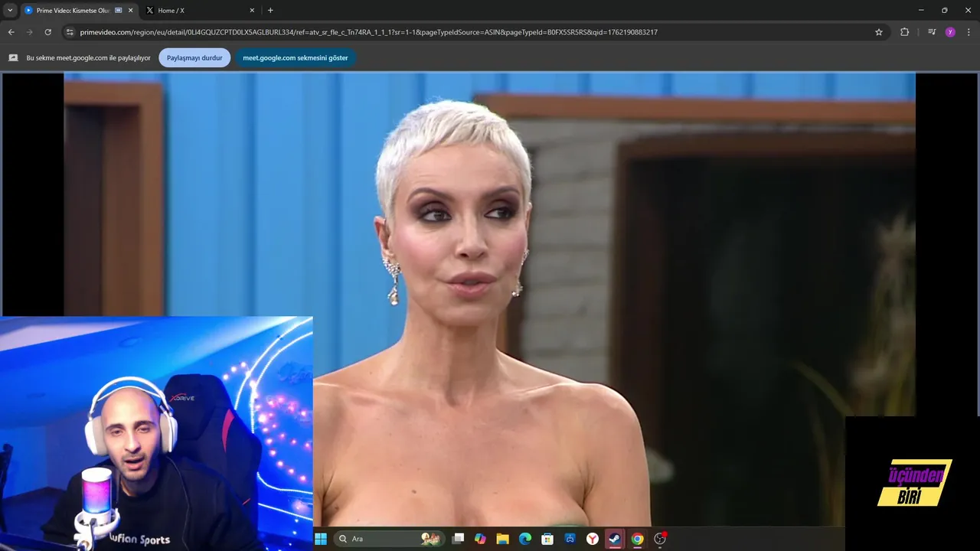The height and width of the screenshot is (551, 980).
Task: Reload the current page
Action: click(x=48, y=32)
